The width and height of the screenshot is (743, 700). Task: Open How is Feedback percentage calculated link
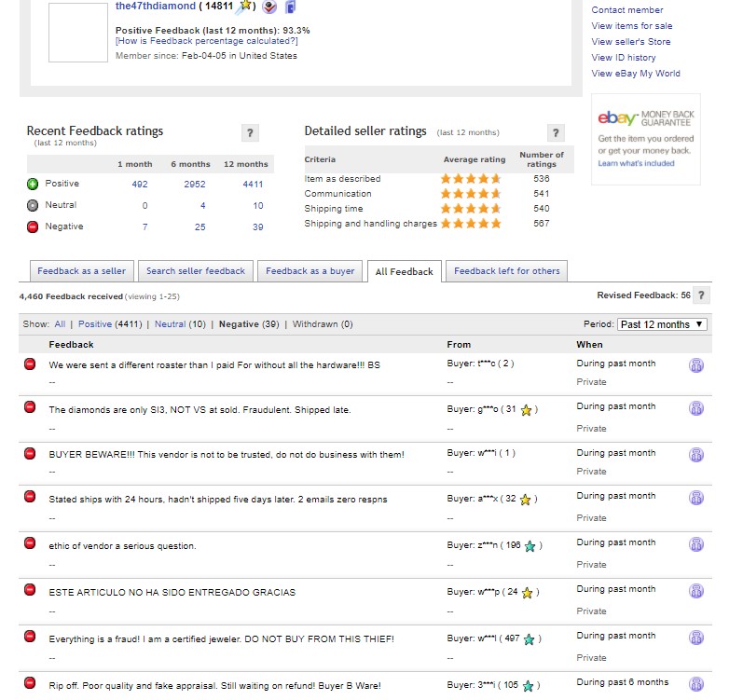pyautogui.click(x=207, y=41)
